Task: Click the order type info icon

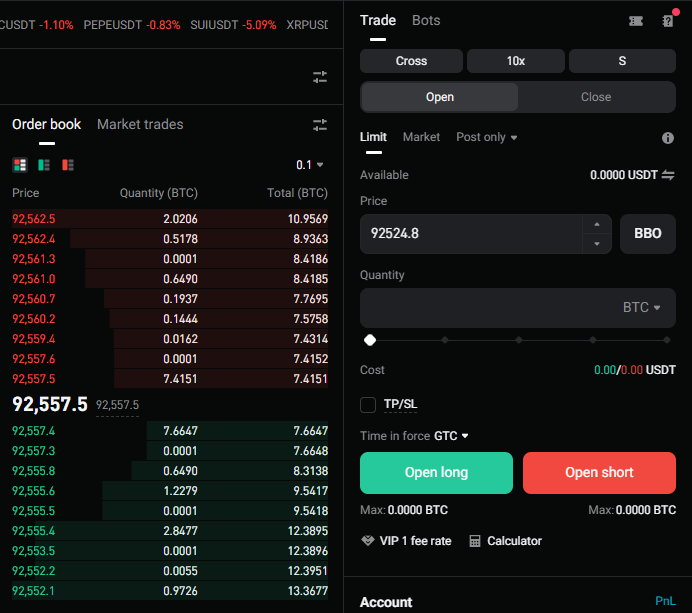Action: 668,138
